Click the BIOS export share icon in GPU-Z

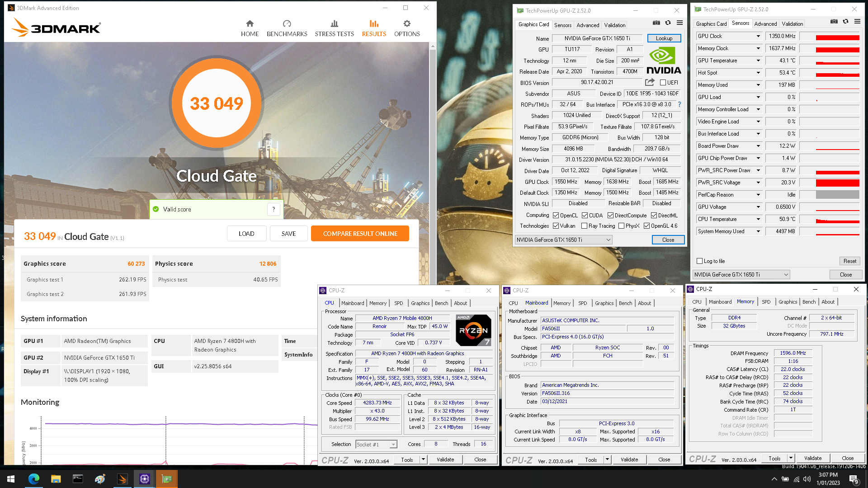(650, 82)
